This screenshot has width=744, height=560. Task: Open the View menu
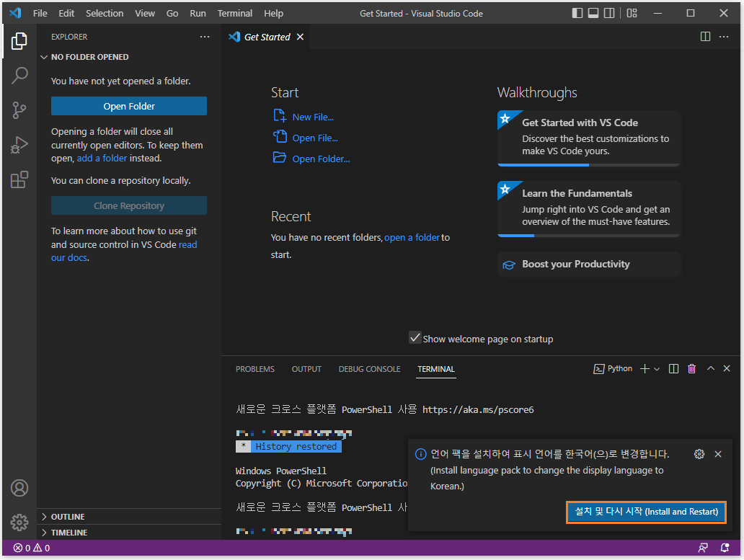pyautogui.click(x=145, y=13)
